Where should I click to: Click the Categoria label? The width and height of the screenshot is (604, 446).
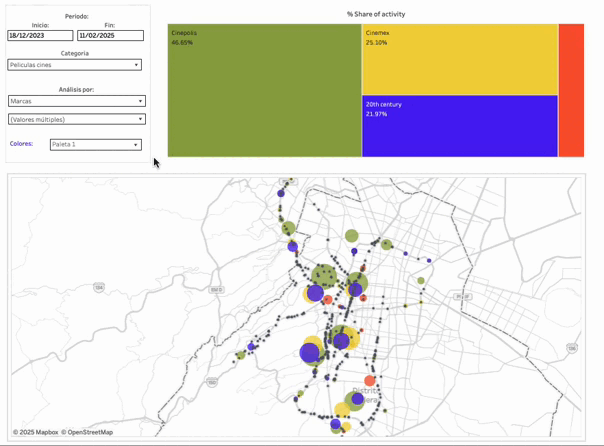click(x=75, y=53)
